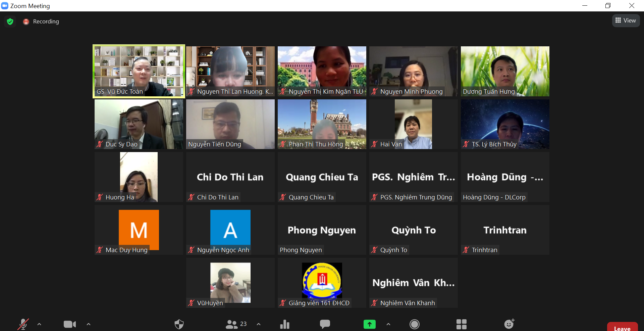Toggle the video camera on
This screenshot has height=331, width=644.
(70, 324)
